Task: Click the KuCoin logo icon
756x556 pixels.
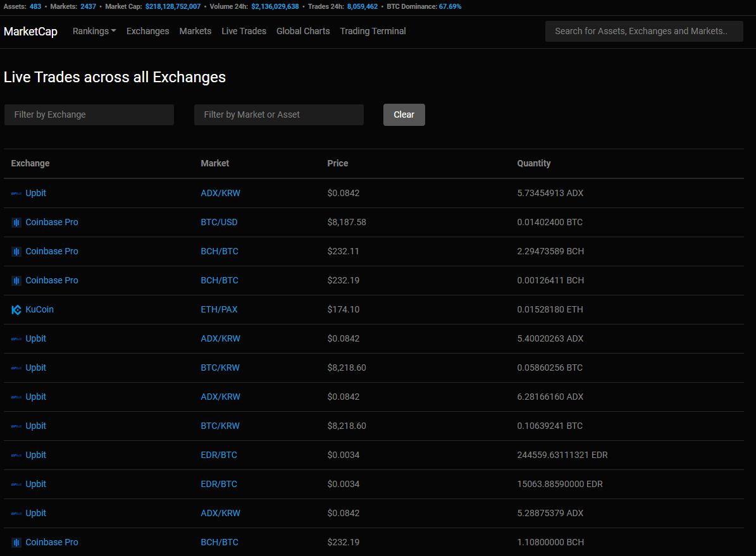Action: (x=16, y=309)
